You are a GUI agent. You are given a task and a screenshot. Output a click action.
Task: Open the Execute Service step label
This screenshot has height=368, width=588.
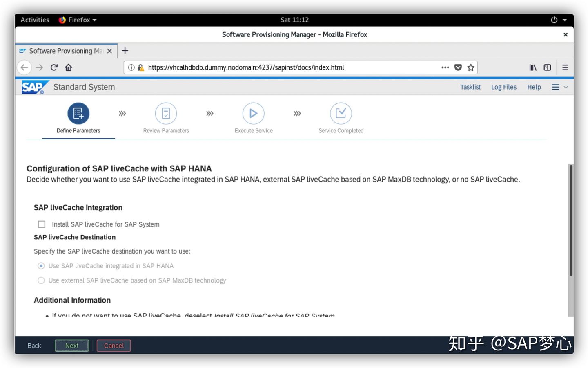pyautogui.click(x=254, y=131)
